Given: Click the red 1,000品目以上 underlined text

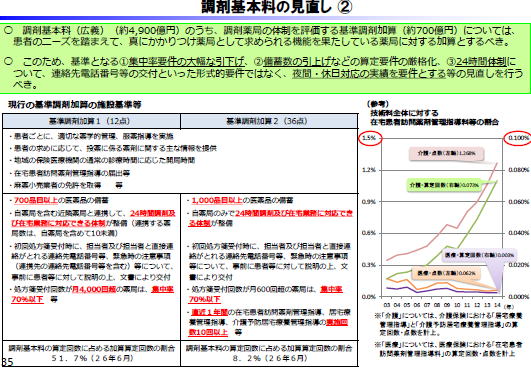Looking at the screenshot, I should pyautogui.click(x=217, y=200).
